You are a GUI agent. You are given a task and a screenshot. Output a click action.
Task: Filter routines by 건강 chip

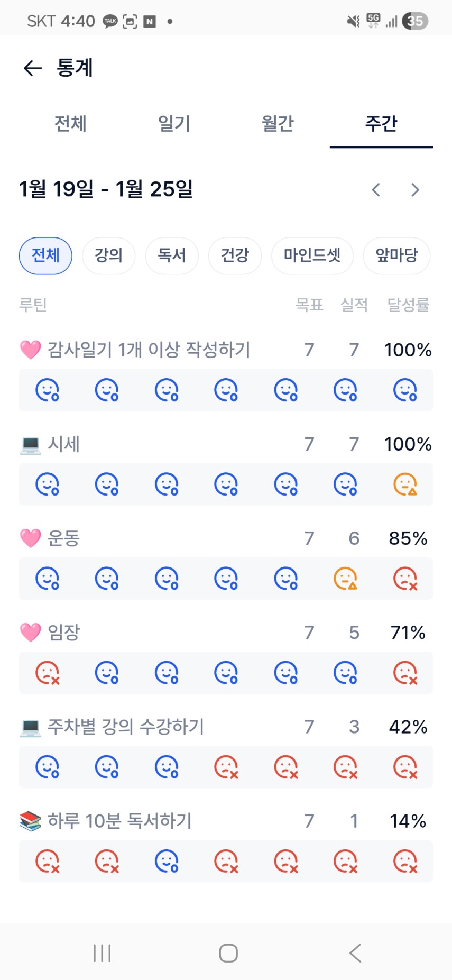(235, 256)
